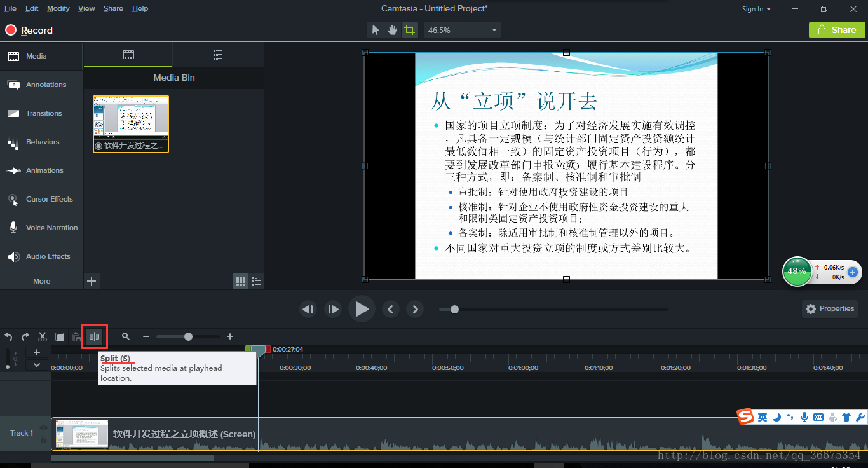Click the green selection-start handle on playhead

pyautogui.click(x=248, y=348)
